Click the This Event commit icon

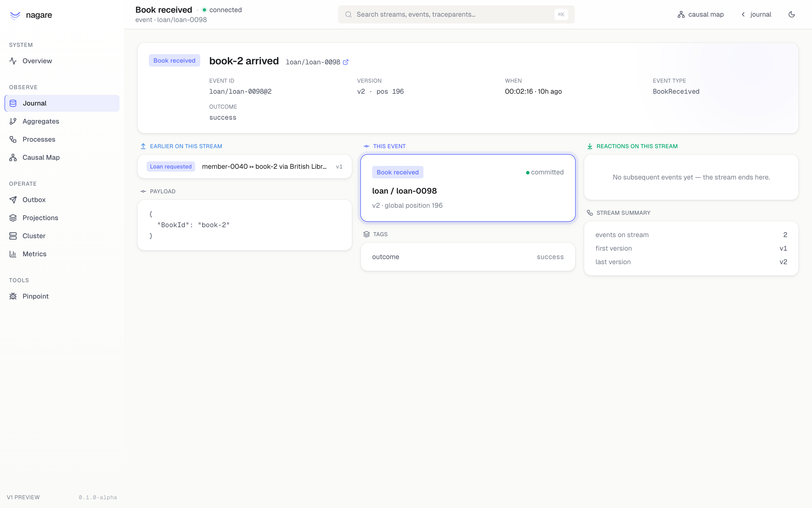367,146
